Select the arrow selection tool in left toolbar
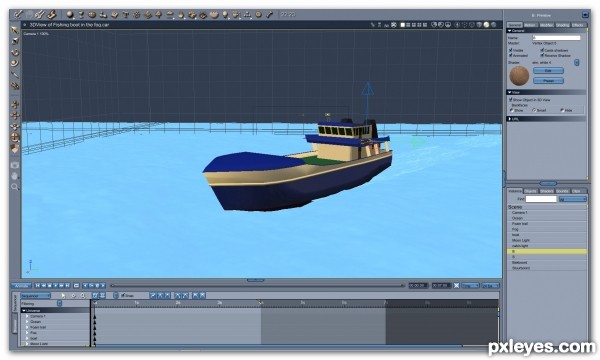 tap(15, 30)
